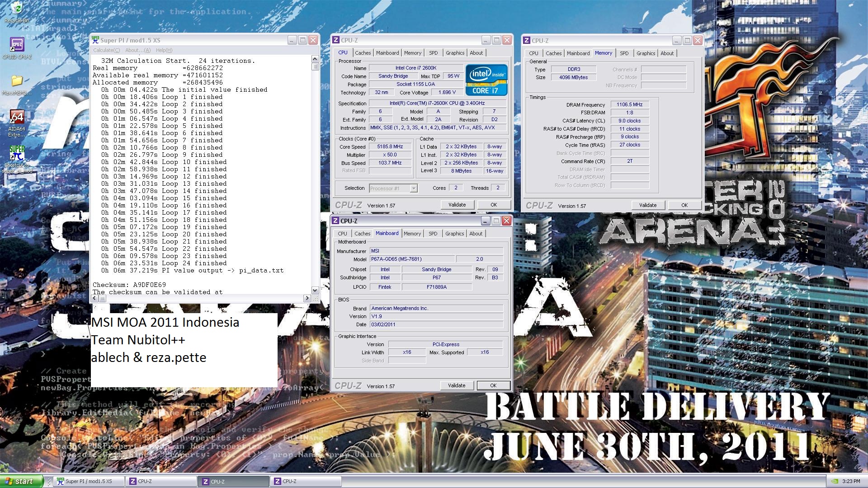Open the Calculate menu in Super PI
Screen dimensions: 868x488
coord(106,50)
